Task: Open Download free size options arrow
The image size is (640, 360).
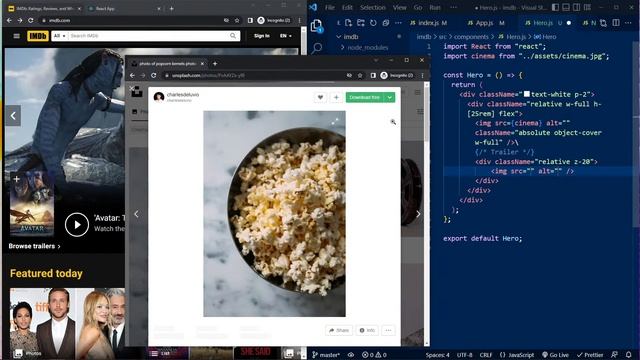Action: 390,97
